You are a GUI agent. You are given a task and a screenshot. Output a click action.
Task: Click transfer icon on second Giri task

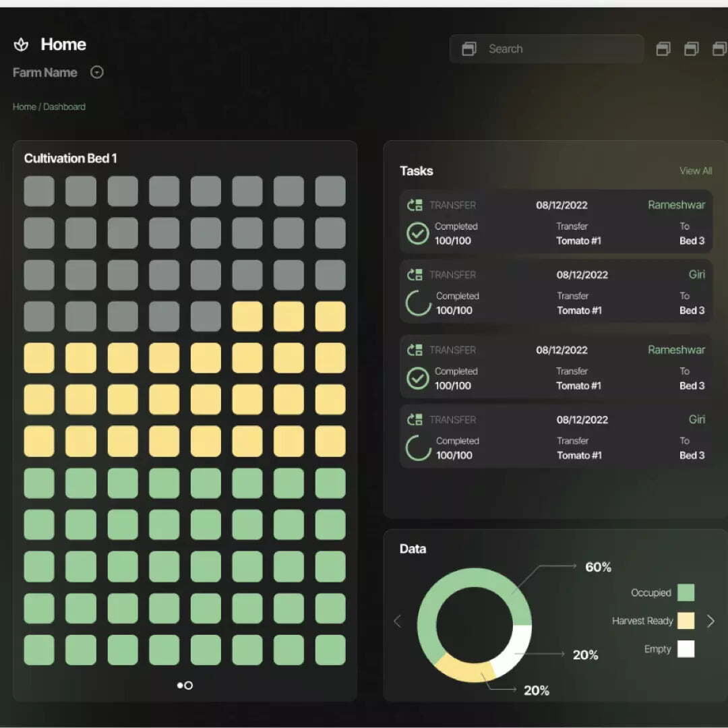coord(415,420)
